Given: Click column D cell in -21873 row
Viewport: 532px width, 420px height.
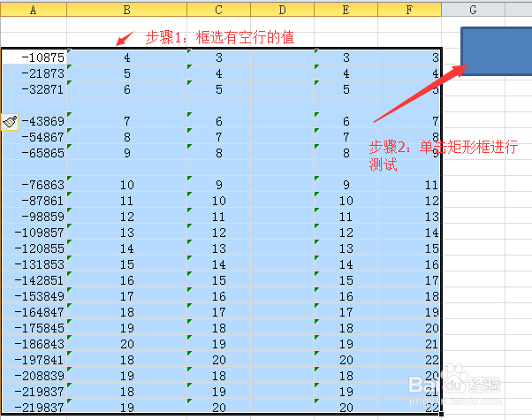Looking at the screenshot, I should [282, 73].
